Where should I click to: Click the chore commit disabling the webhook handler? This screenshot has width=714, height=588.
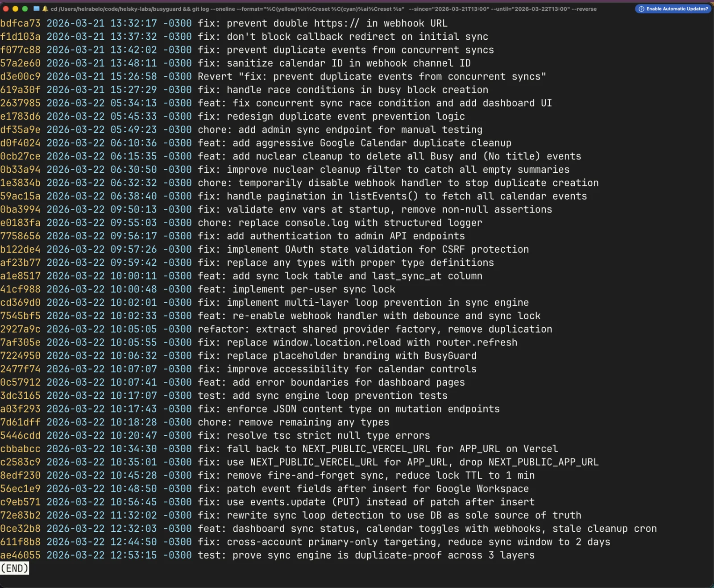(397, 183)
